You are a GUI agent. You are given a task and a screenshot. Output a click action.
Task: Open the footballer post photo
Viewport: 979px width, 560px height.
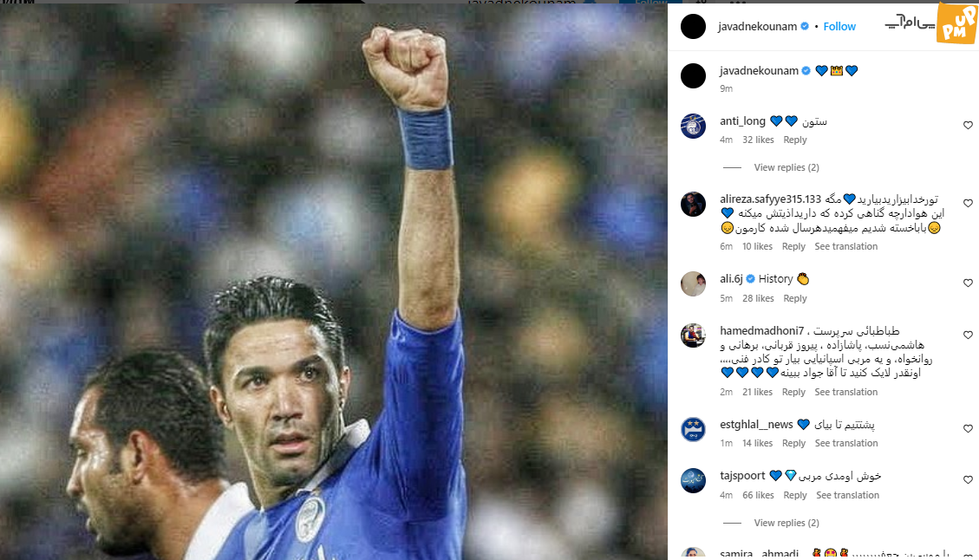point(333,282)
